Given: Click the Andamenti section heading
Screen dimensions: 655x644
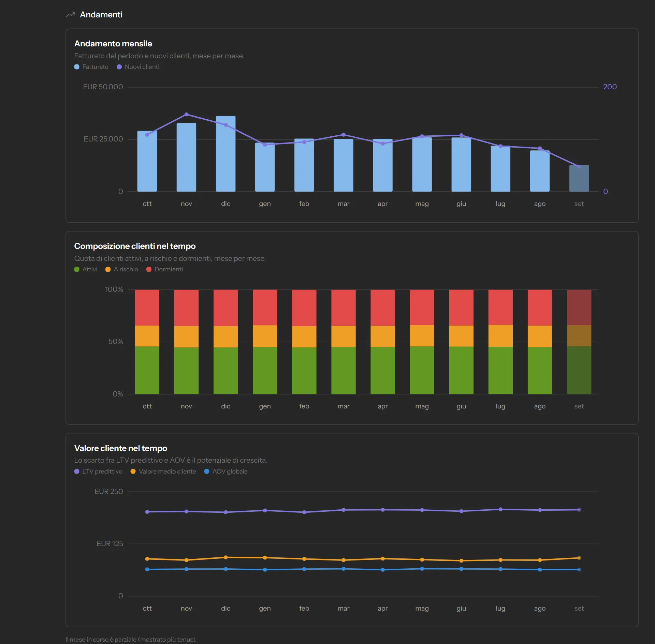Looking at the screenshot, I should [x=101, y=15].
